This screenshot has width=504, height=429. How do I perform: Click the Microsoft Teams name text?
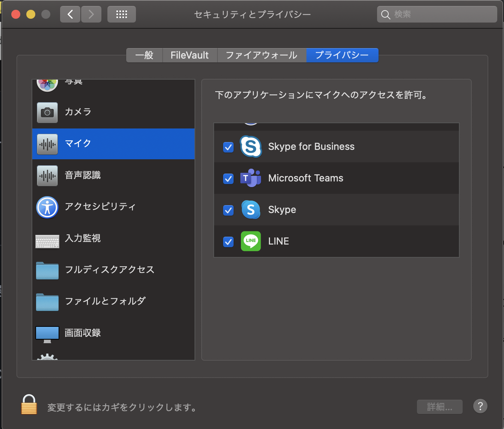pos(306,178)
